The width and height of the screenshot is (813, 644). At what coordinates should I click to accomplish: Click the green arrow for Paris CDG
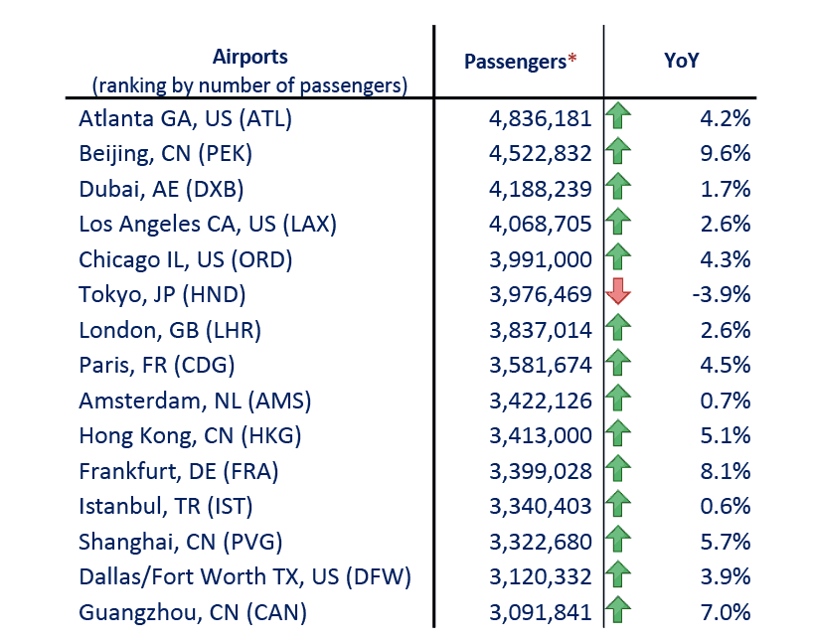[618, 364]
